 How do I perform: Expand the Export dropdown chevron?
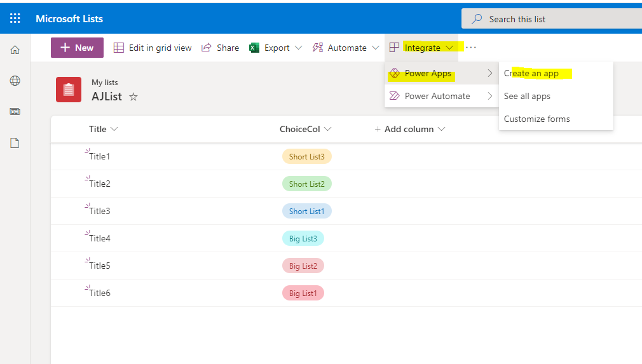pos(299,48)
